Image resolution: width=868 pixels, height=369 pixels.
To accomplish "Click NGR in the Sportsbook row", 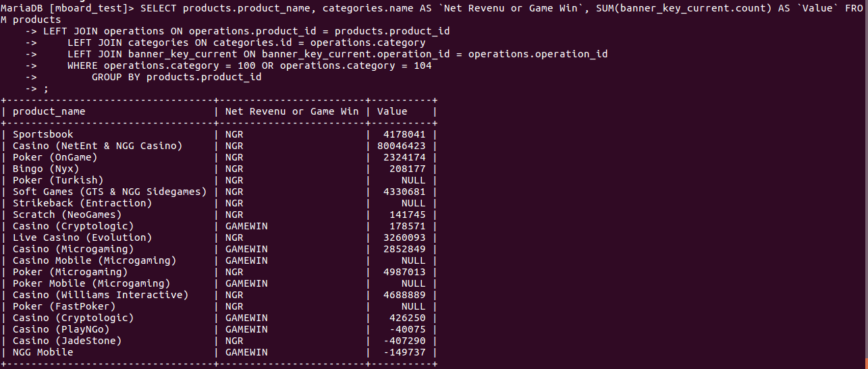I will 234,134.
